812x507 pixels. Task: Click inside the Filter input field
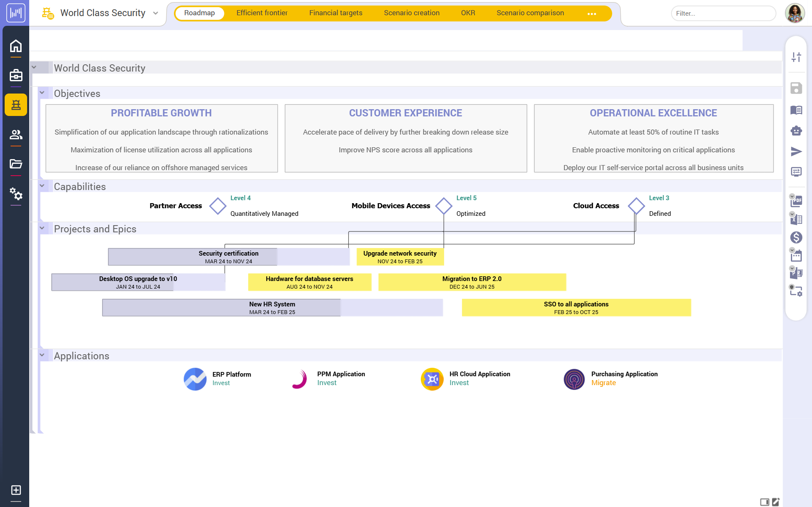pyautogui.click(x=723, y=13)
